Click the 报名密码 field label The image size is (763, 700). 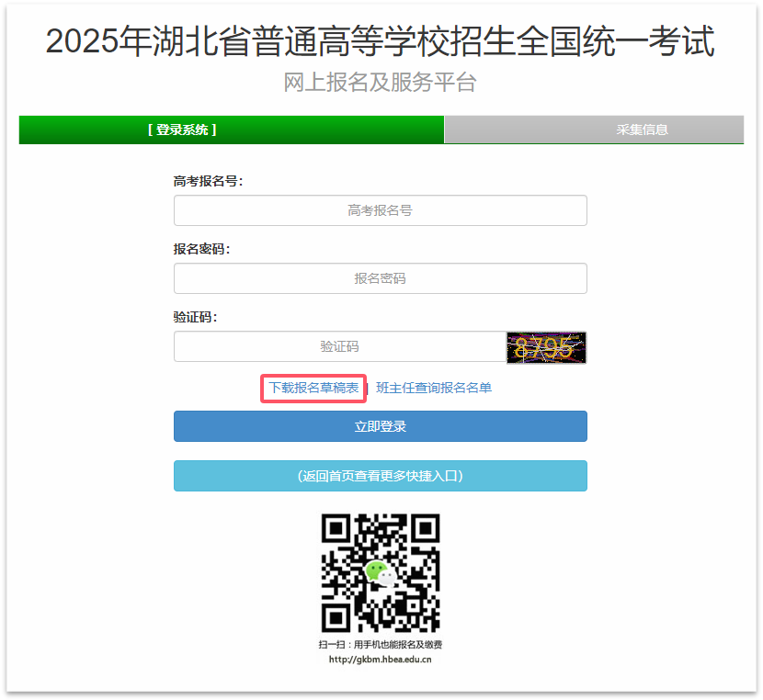(x=201, y=249)
